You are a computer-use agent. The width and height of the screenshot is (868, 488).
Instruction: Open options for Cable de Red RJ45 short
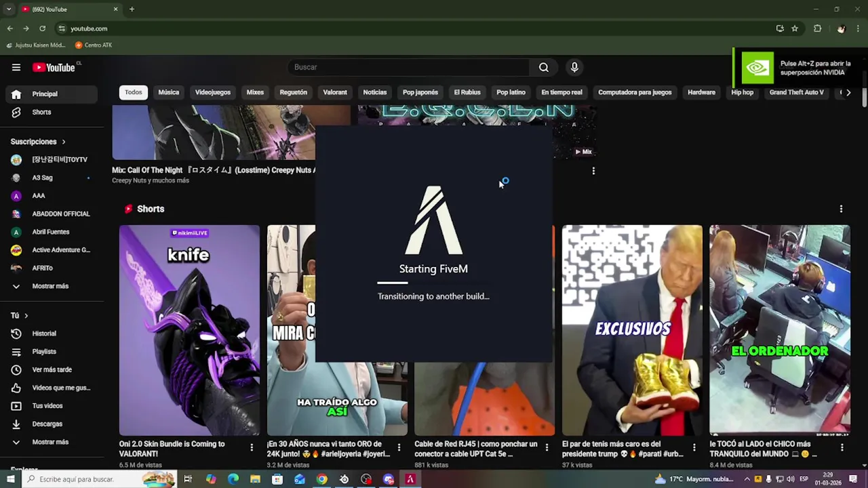click(x=547, y=447)
